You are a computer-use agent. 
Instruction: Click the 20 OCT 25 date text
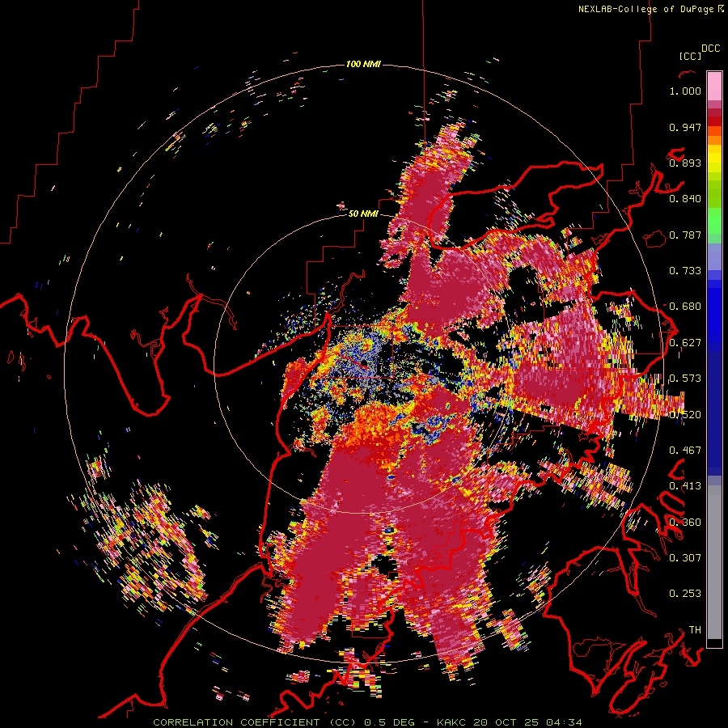click(506, 722)
